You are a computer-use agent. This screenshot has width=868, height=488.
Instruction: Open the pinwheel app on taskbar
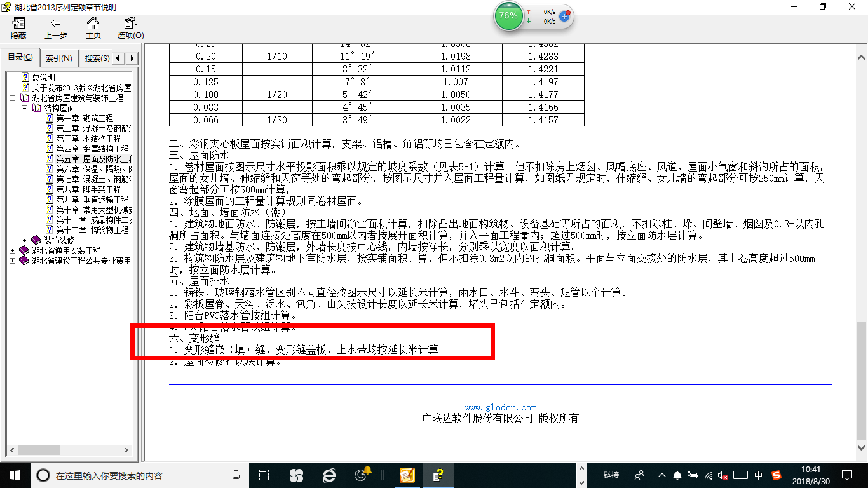pos(296,475)
